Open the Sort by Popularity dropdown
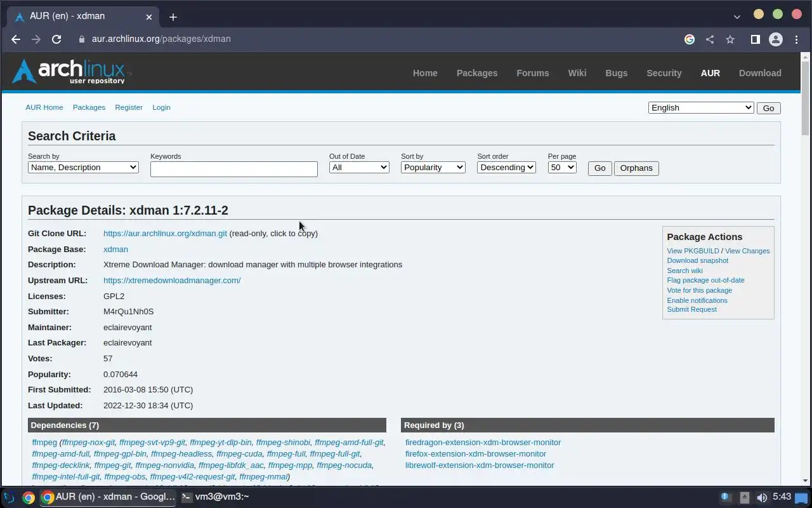 [x=433, y=167]
